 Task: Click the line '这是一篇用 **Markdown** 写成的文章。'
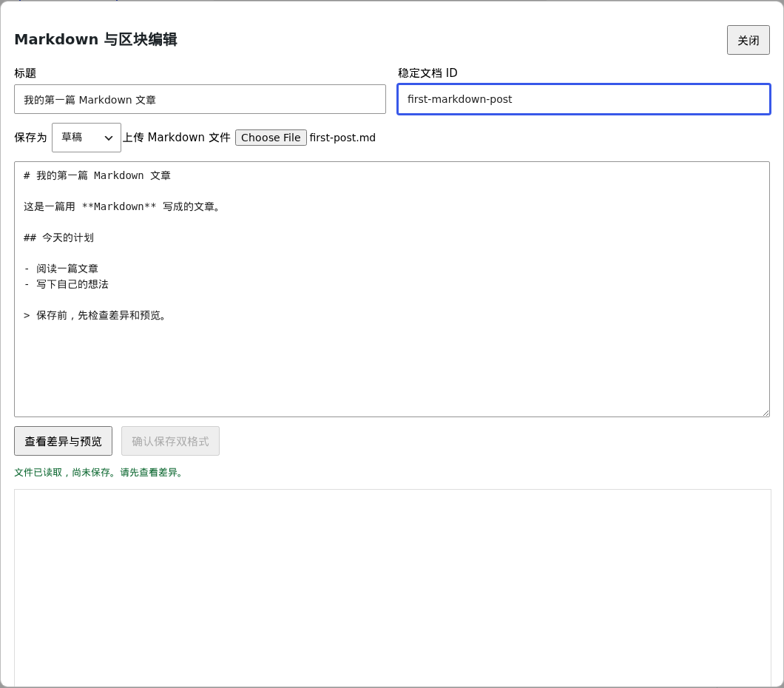pos(121,206)
